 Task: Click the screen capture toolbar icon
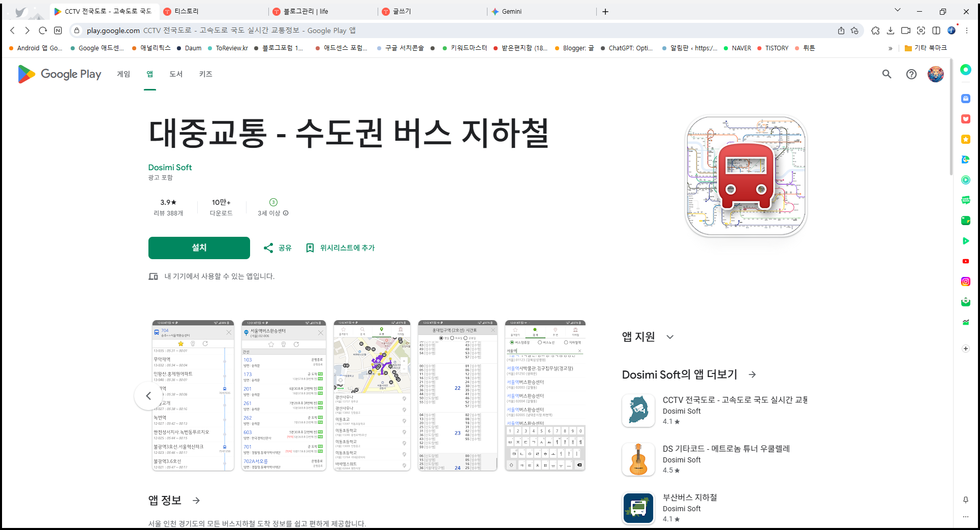[921, 30]
